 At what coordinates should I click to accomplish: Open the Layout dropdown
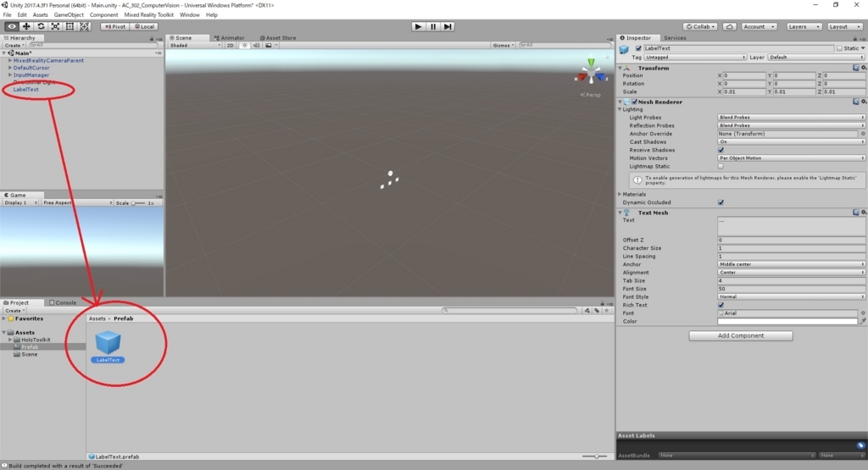pos(845,26)
